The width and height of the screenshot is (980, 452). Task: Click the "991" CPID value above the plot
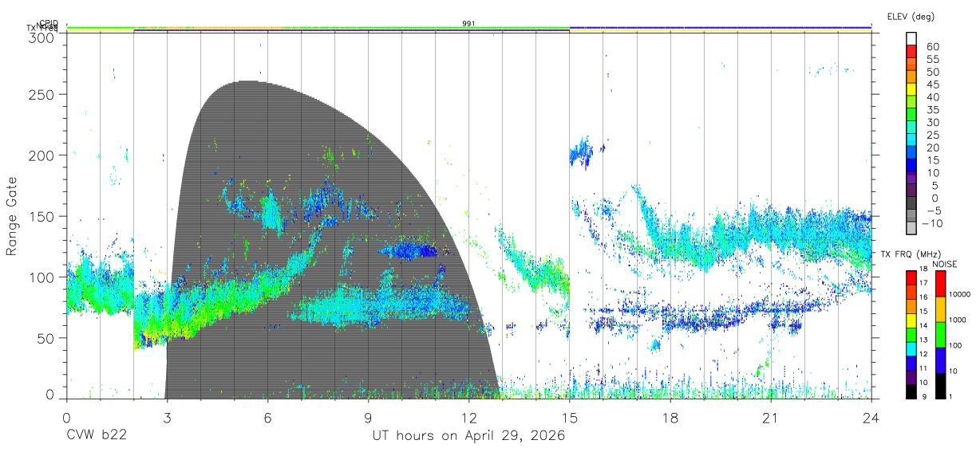tap(469, 23)
